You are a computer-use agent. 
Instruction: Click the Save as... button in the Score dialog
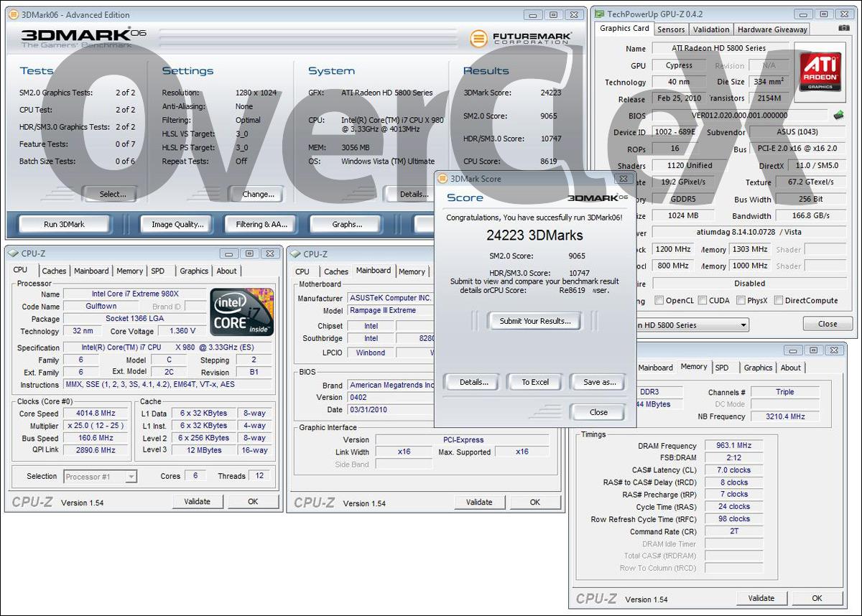(x=599, y=382)
